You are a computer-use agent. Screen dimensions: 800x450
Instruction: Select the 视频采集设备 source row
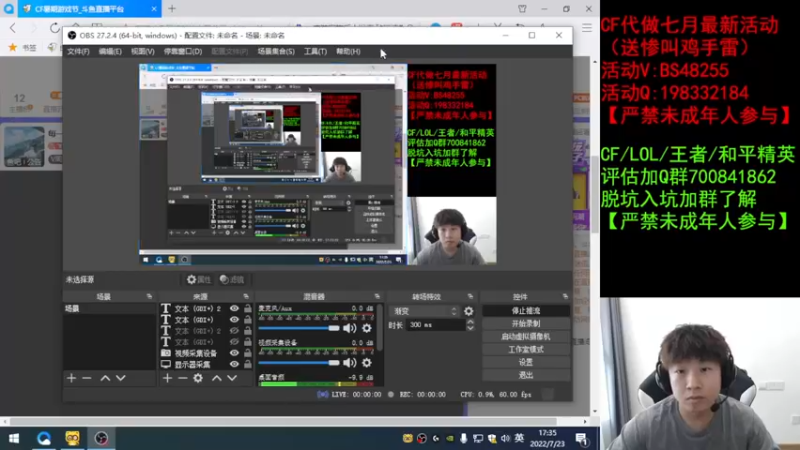pos(195,353)
